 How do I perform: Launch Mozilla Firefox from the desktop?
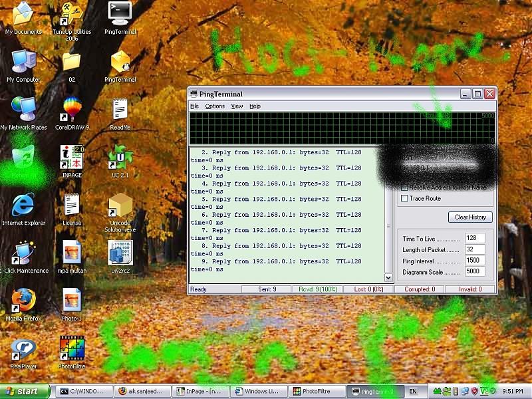point(23,301)
